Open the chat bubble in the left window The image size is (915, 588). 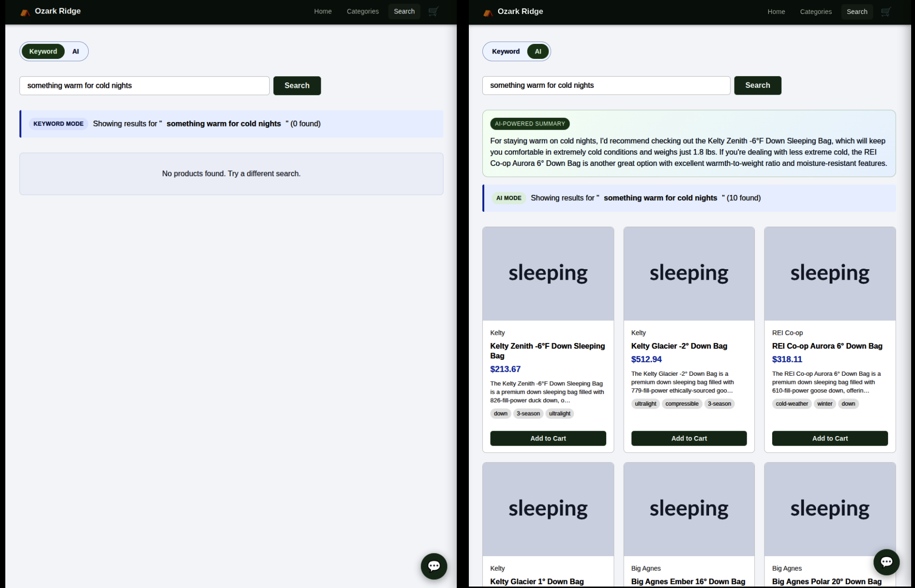coord(434,566)
